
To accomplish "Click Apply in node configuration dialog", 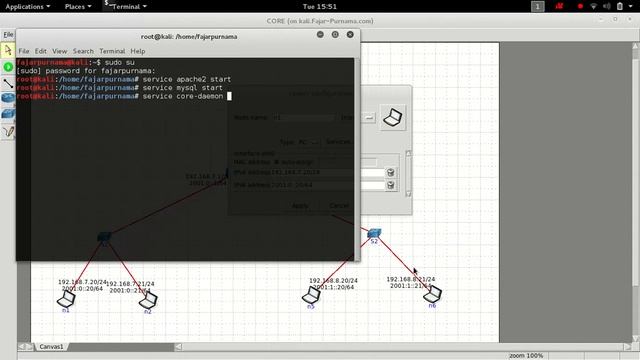I will click(x=300, y=206).
